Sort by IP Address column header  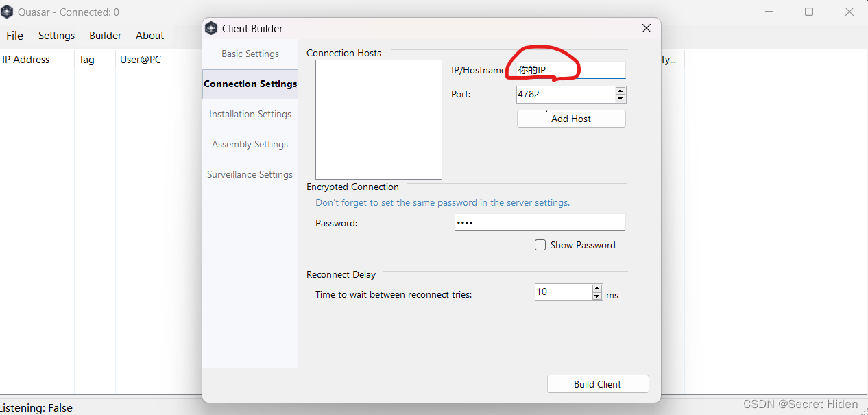coord(37,60)
